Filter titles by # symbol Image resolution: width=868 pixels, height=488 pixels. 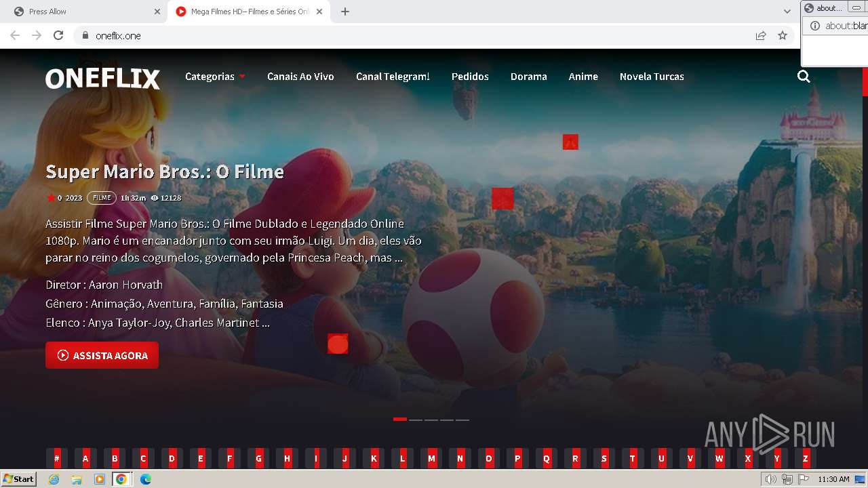[57, 458]
